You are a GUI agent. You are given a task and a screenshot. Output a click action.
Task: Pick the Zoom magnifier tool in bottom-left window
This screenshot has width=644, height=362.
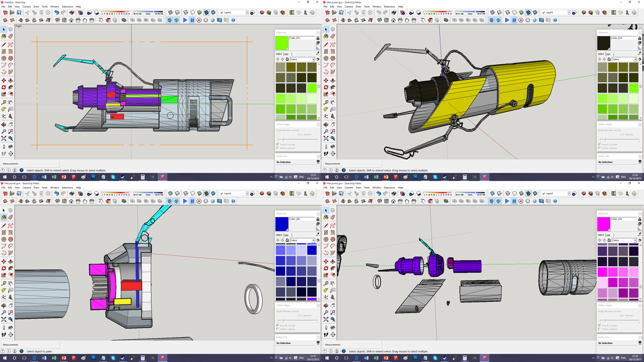(x=4, y=312)
